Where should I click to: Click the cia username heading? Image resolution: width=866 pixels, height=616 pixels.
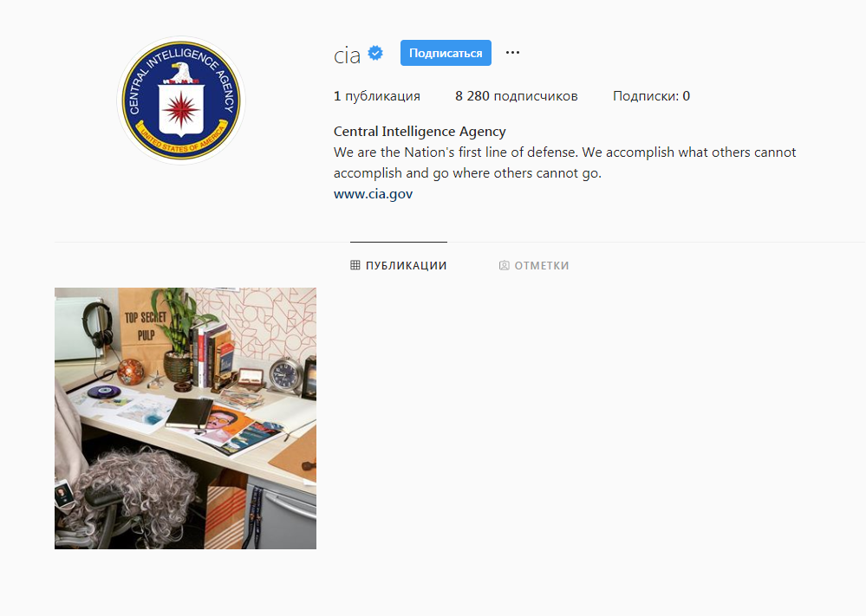pyautogui.click(x=347, y=55)
